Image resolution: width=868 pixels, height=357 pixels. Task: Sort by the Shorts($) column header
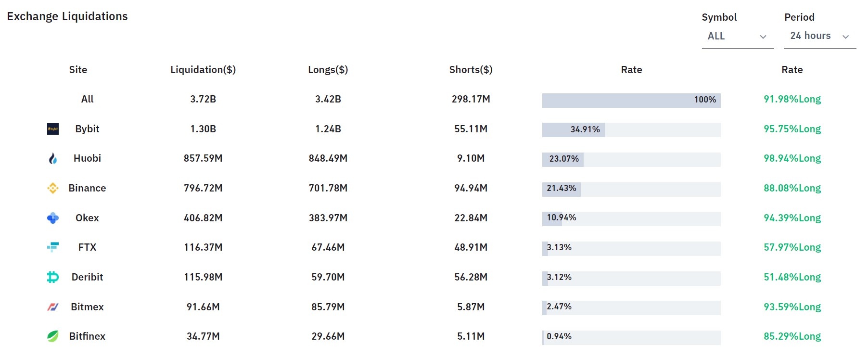[471, 70]
